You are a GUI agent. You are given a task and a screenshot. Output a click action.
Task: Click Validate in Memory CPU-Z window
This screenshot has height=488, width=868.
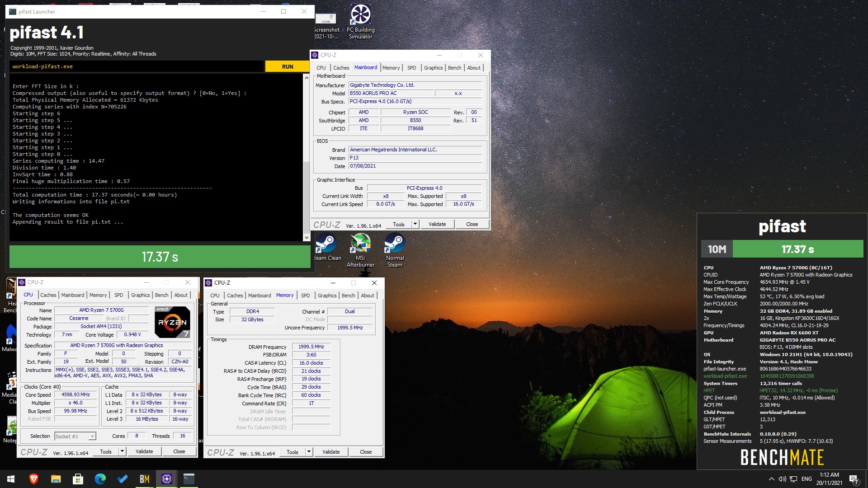click(x=331, y=452)
